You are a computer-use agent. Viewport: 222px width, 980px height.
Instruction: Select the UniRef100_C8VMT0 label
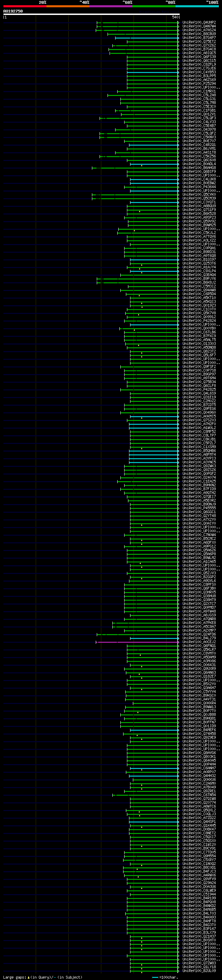[x=199, y=653]
